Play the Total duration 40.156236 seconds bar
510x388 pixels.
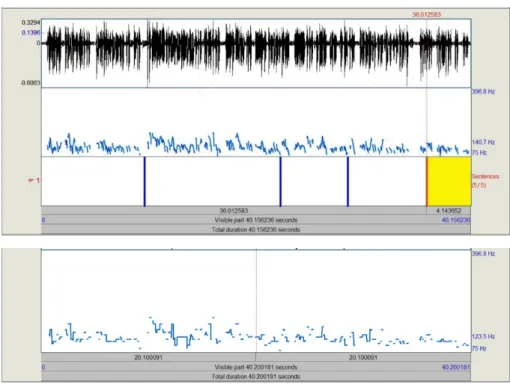pos(256,230)
